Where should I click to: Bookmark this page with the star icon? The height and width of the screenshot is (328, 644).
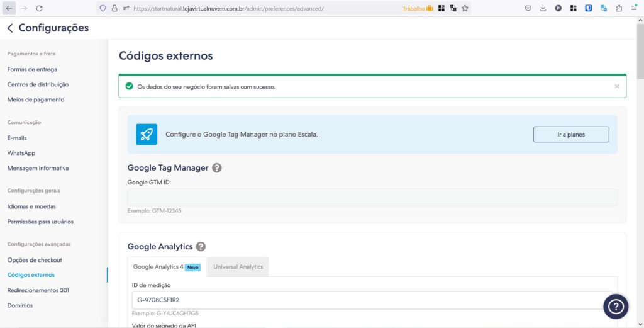465,8
